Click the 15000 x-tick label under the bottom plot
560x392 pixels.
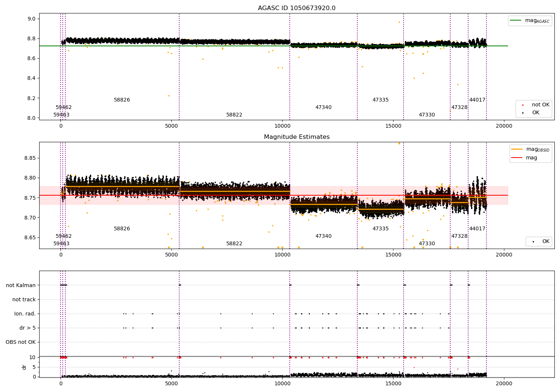click(393, 384)
